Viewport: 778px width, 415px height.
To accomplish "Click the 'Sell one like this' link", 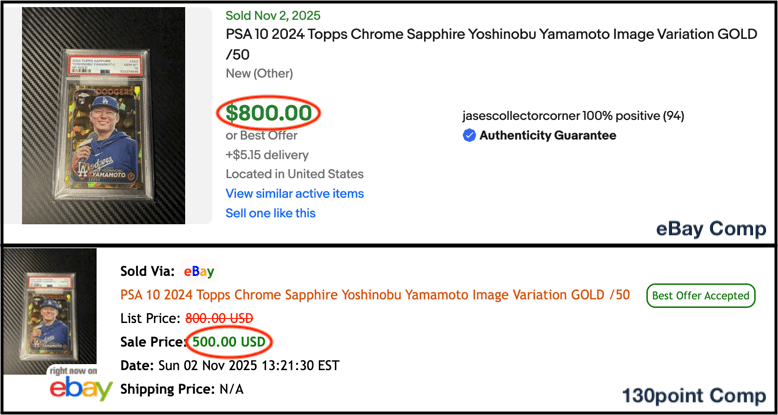I will click(270, 213).
